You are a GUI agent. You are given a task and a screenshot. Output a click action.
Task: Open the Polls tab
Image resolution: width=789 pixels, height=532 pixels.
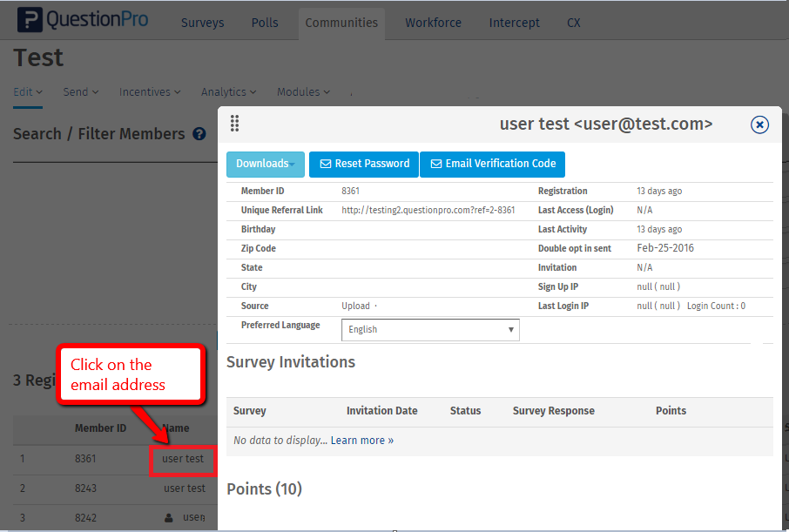(x=265, y=23)
